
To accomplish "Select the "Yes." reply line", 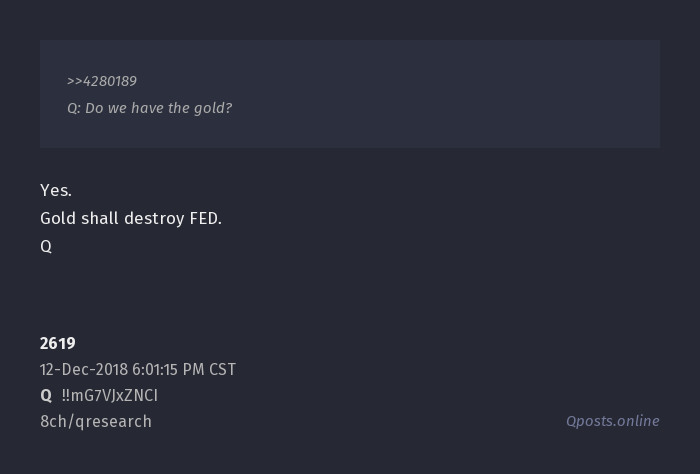I will point(56,190).
